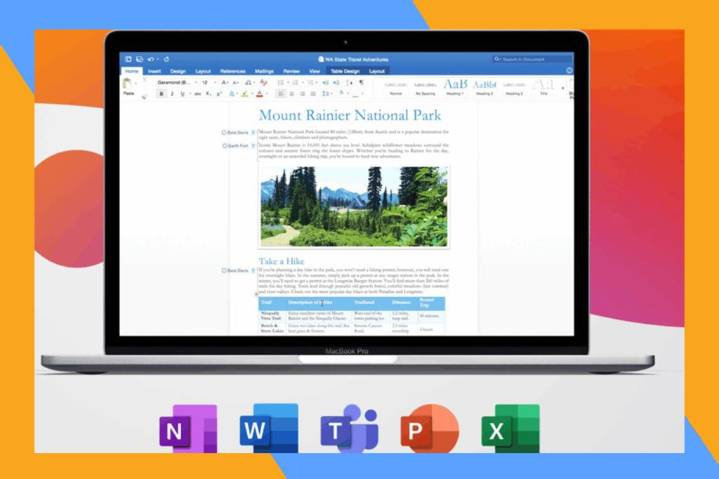
Task: Open the Garamond font name dropdown
Action: pos(176,83)
